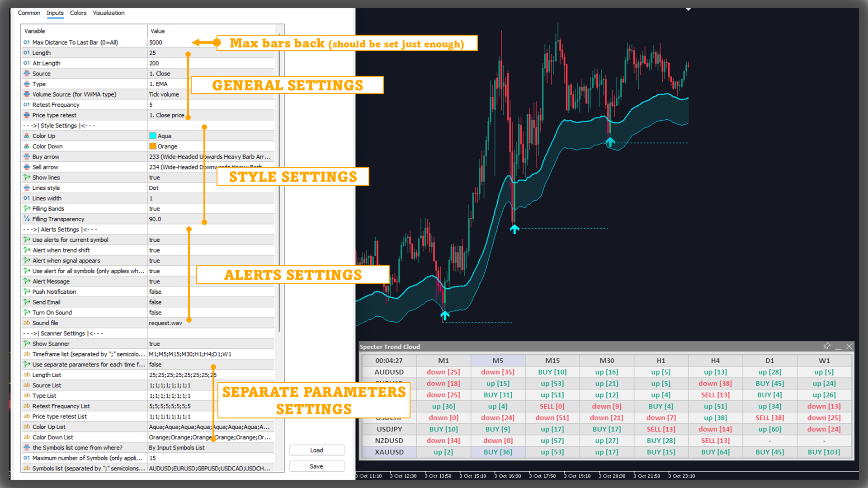This screenshot has height=488, width=868.
Task: Click the top cyan buy arrow on chart
Action: coord(610,142)
